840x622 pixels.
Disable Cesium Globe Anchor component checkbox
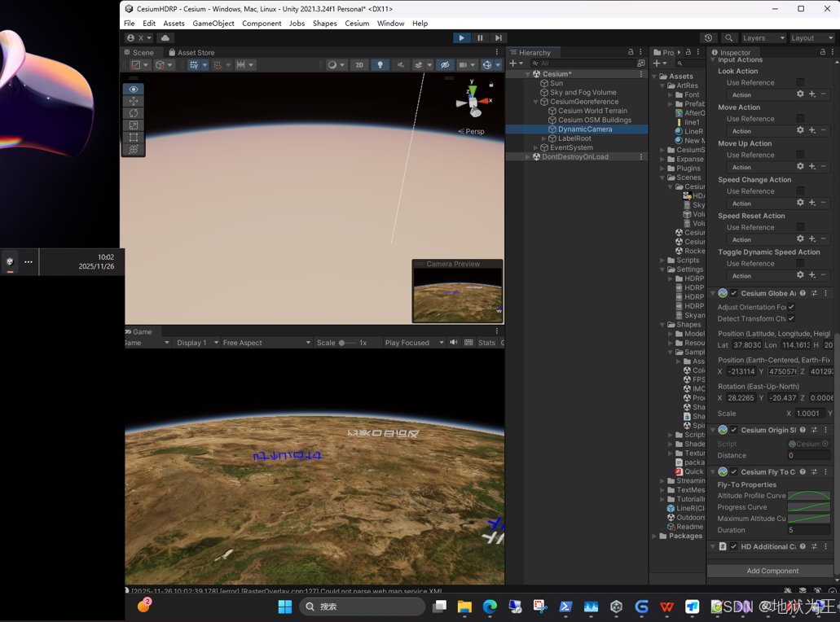point(734,293)
